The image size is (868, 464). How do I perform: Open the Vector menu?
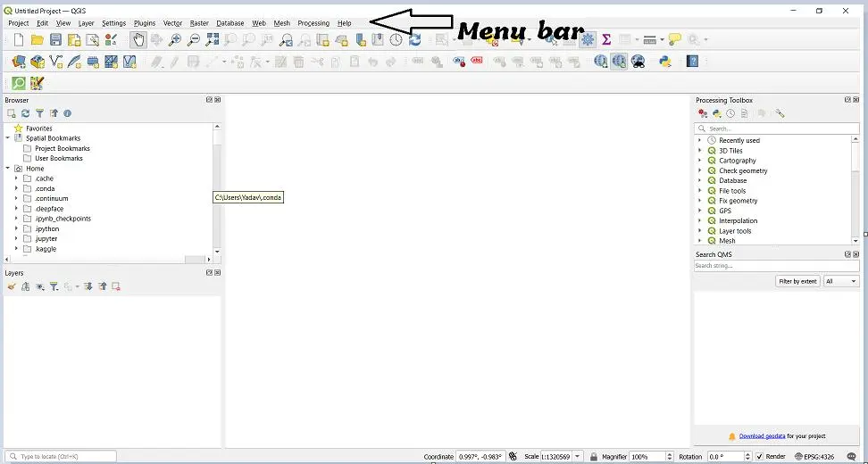[172, 23]
